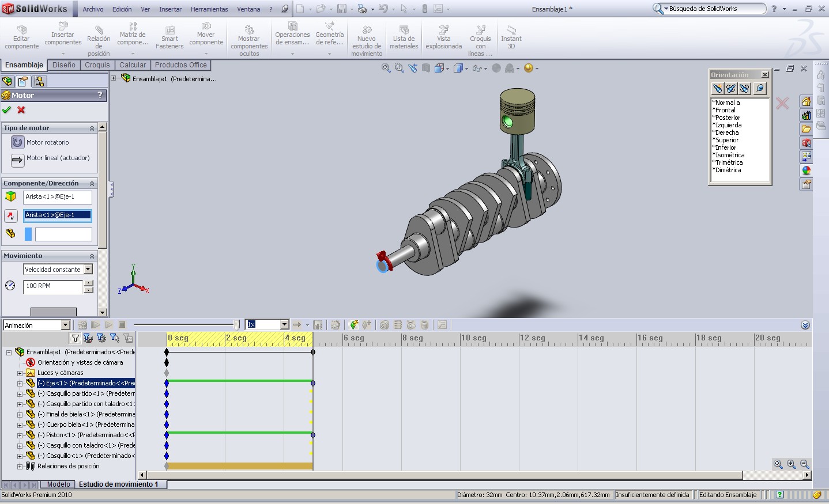Open display style icon in viewport toolbar

pos(458,68)
